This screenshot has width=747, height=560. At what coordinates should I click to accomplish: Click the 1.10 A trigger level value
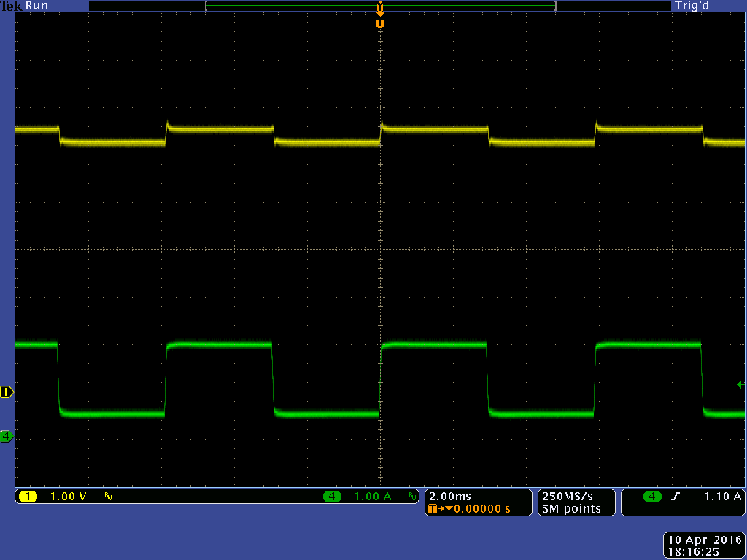[723, 497]
